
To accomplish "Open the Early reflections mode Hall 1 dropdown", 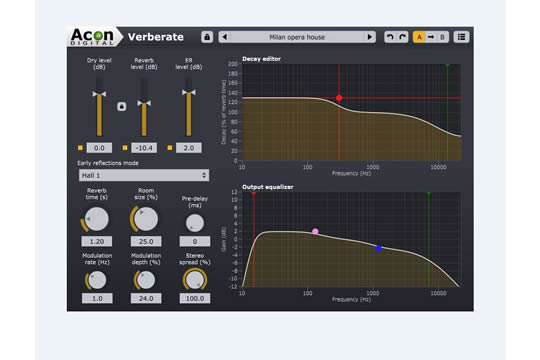I will tap(144, 175).
